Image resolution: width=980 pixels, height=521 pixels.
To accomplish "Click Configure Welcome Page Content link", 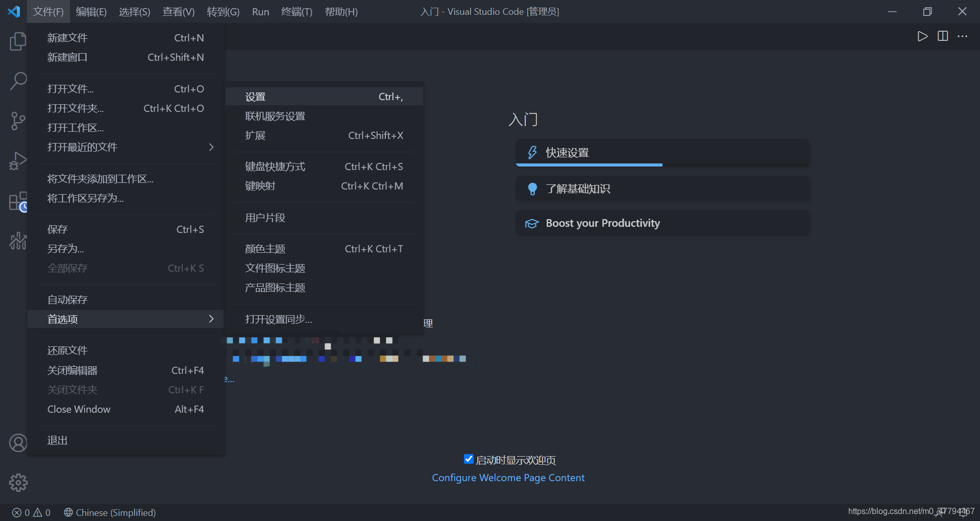I will click(x=508, y=478).
